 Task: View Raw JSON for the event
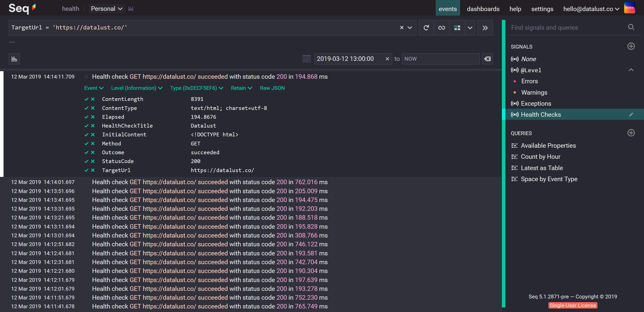272,88
